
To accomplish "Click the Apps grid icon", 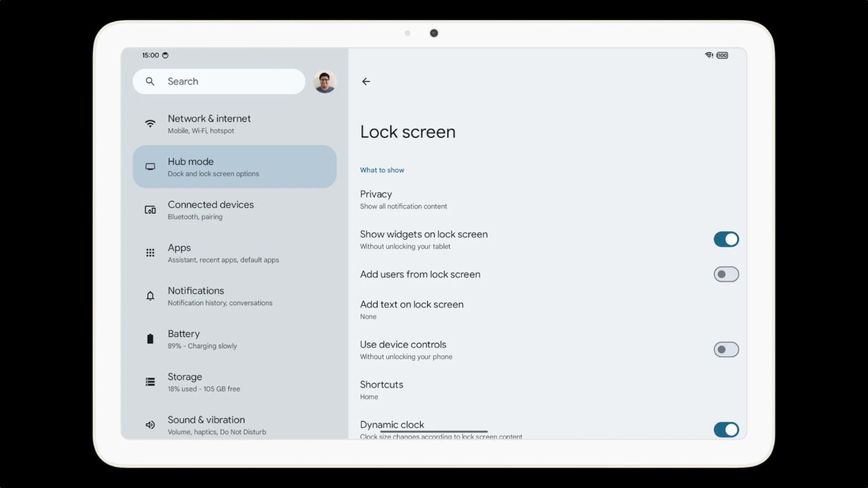I will point(150,252).
